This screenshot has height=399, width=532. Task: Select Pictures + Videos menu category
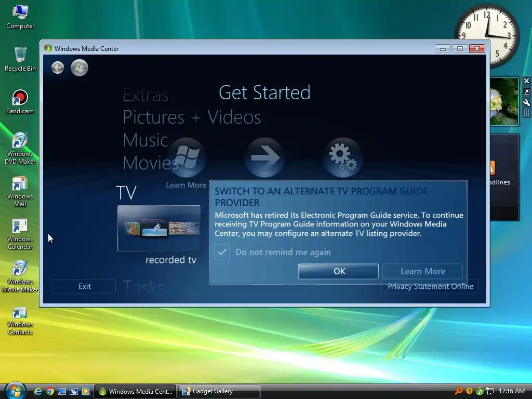(x=192, y=117)
